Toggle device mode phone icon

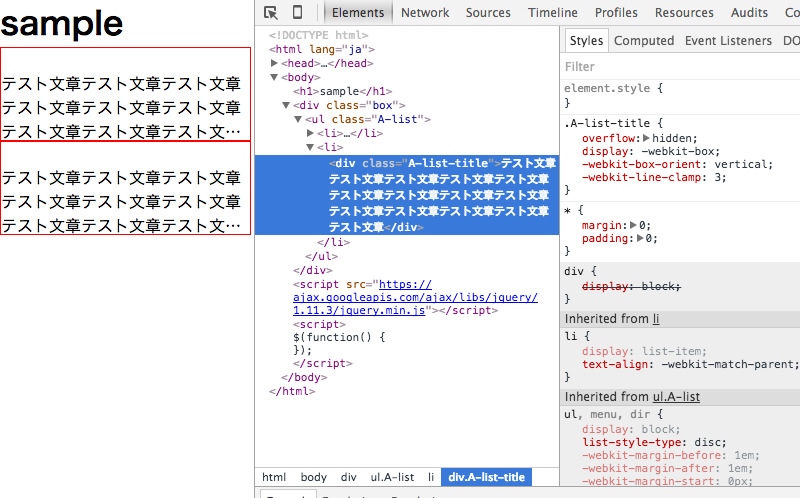(297, 12)
